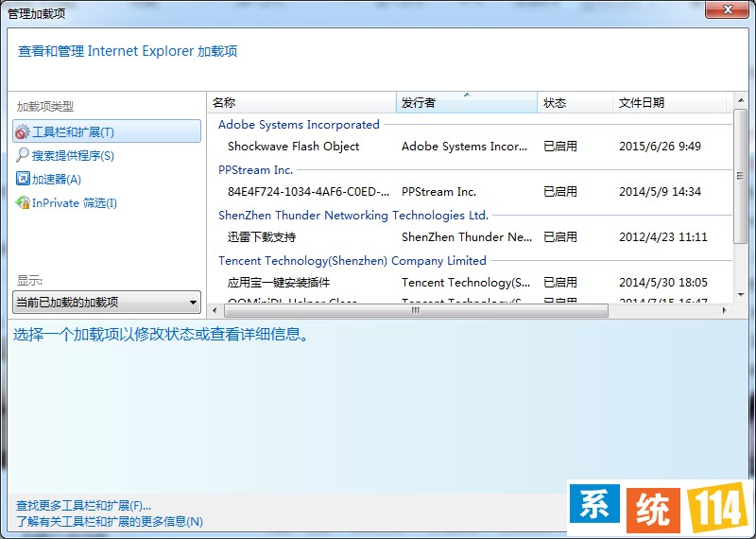Screen dimensions: 756x539
Task: Sort list by 状态 column header
Action: tap(575, 103)
